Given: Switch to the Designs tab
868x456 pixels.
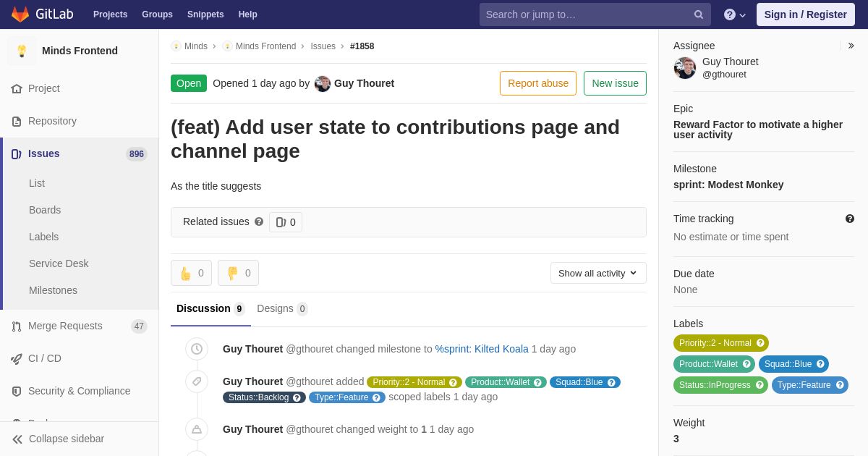Looking at the screenshot, I should pos(282,309).
